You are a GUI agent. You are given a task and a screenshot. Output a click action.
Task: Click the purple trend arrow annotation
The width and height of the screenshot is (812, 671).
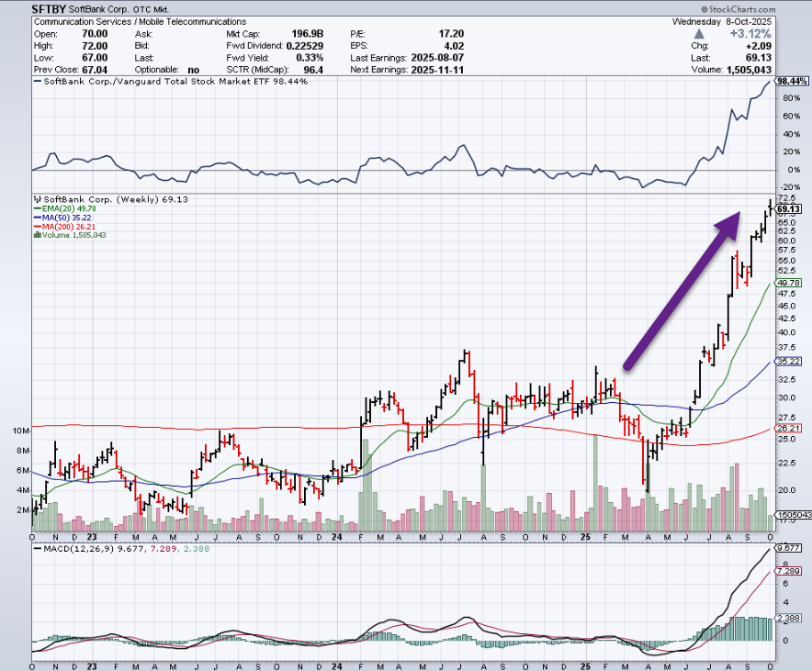pos(682,291)
